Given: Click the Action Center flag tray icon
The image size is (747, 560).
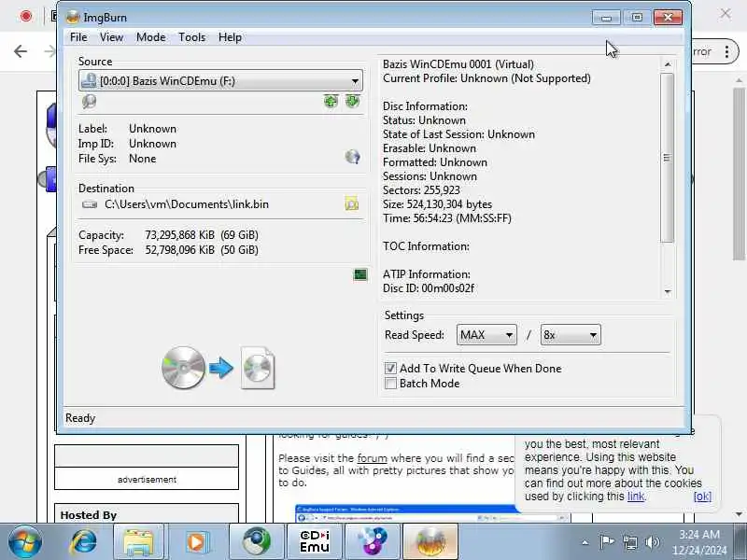Looking at the screenshot, I should pos(606,542).
